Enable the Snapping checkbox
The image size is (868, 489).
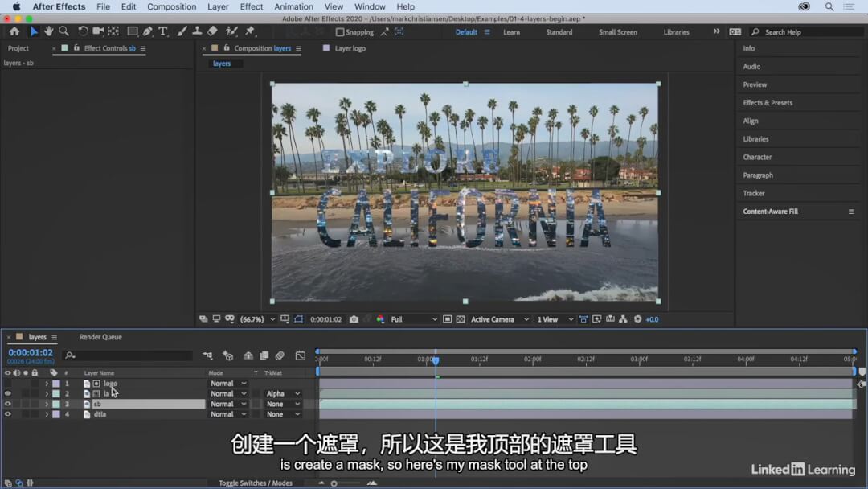[340, 32]
